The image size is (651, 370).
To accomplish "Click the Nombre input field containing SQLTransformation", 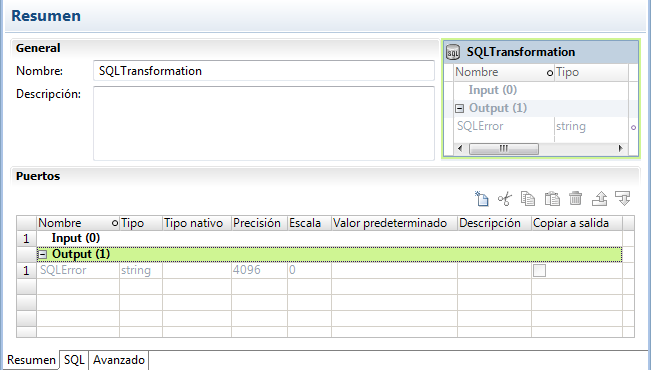I will [x=264, y=71].
